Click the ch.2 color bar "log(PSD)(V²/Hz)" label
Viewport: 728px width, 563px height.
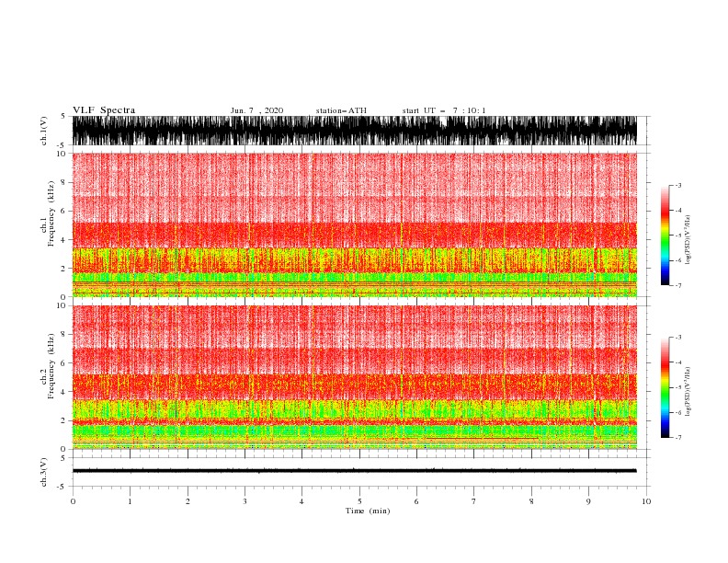(688, 392)
